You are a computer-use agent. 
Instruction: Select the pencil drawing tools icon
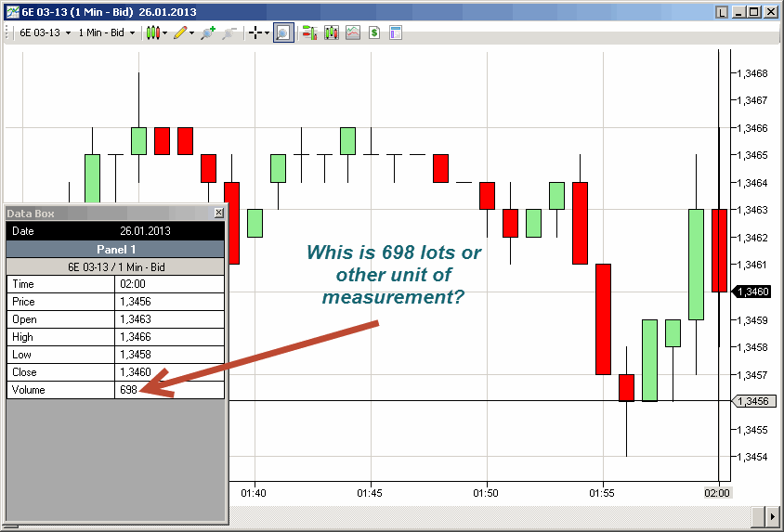click(x=179, y=32)
